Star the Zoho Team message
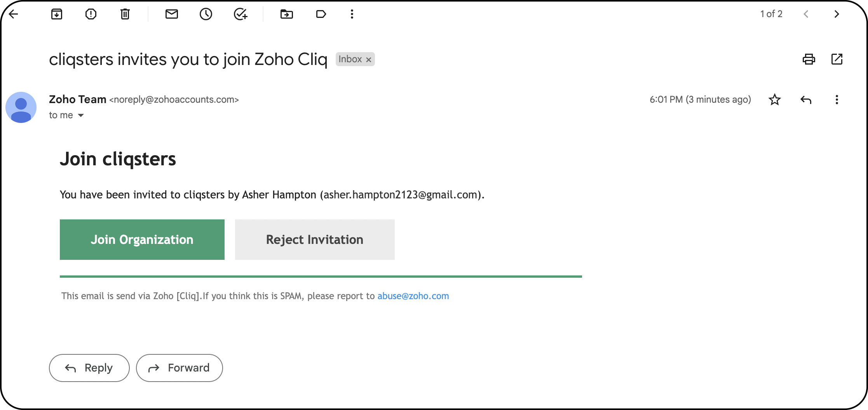The image size is (868, 410). (775, 100)
